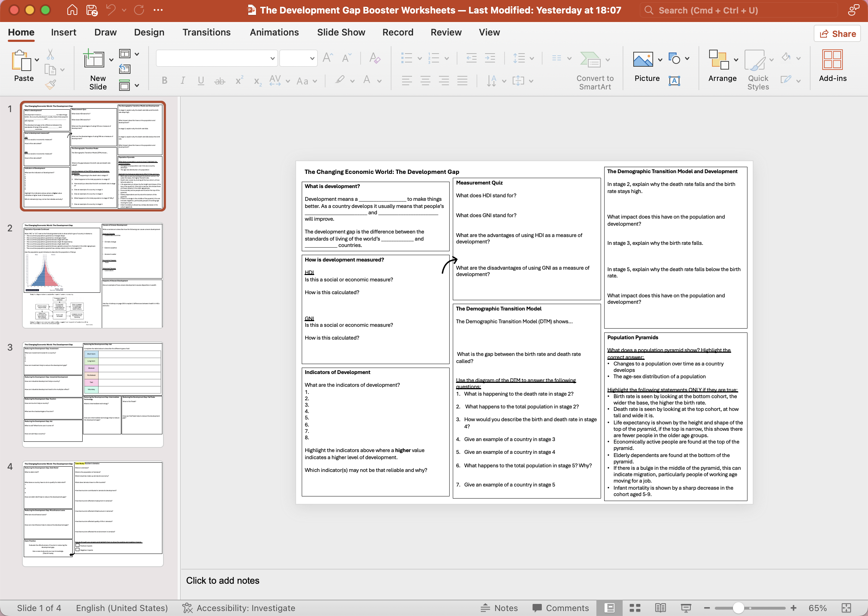This screenshot has height=616, width=868.
Task: Click the Save icon in title bar
Action: (92, 10)
